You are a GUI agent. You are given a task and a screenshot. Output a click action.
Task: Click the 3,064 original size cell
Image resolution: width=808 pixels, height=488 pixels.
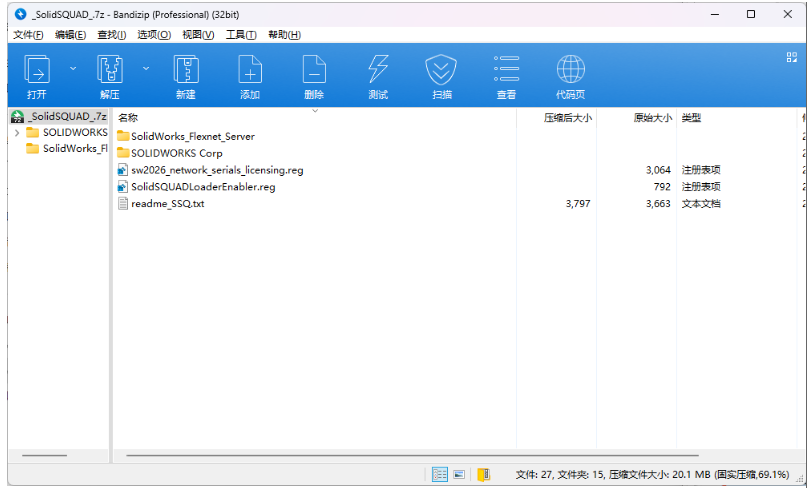(658, 170)
